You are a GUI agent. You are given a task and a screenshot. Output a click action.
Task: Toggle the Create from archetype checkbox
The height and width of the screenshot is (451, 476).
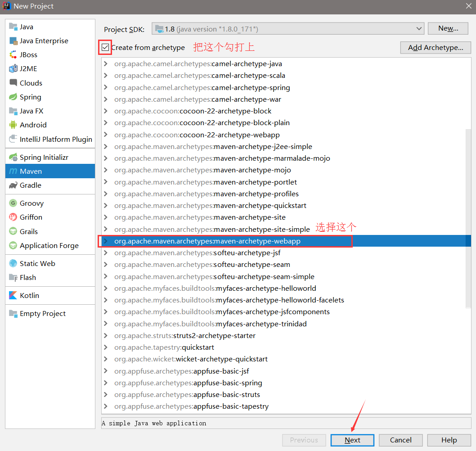click(x=105, y=47)
